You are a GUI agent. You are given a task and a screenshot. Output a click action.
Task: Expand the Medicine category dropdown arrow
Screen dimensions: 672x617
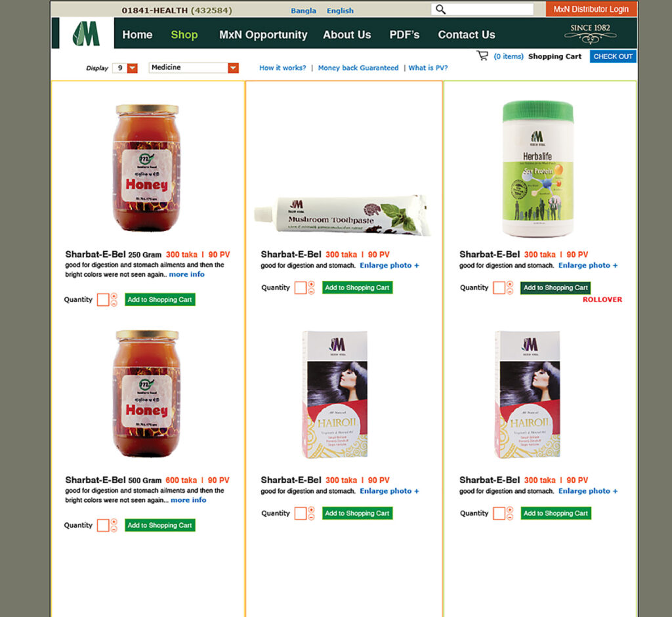233,68
